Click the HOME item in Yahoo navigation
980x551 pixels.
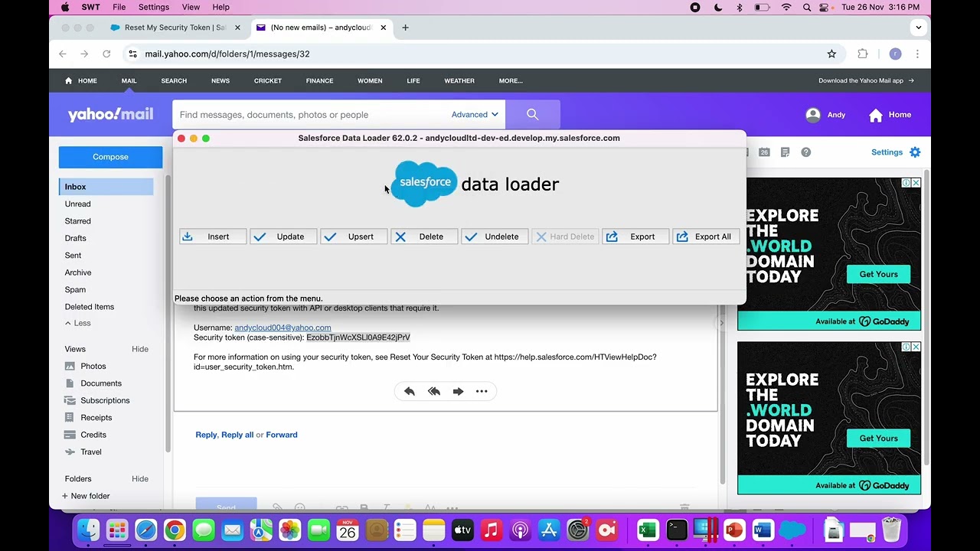click(x=81, y=80)
